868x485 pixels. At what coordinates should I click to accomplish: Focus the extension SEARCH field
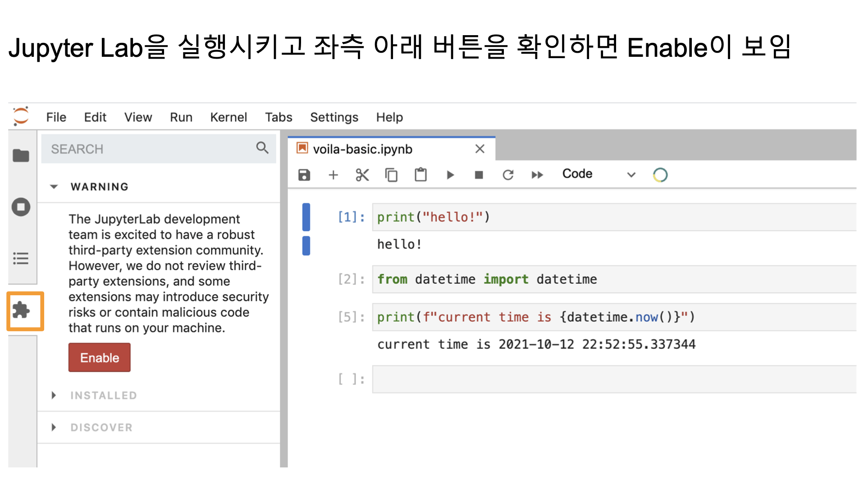pos(159,149)
